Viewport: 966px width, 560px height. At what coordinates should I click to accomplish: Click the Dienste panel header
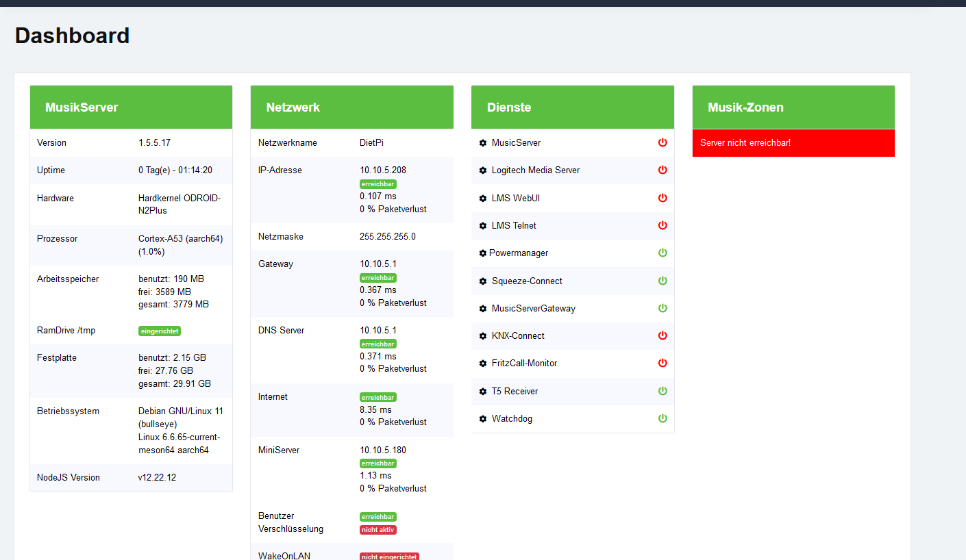click(x=573, y=107)
